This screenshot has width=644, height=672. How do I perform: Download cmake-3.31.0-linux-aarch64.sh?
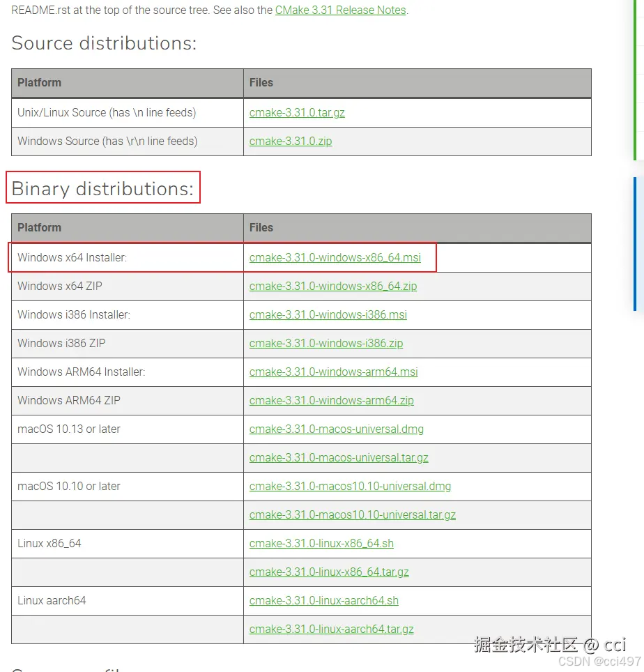pyautogui.click(x=324, y=600)
